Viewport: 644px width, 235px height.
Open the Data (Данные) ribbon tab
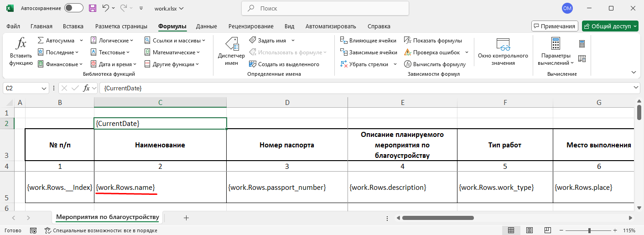[x=206, y=26]
